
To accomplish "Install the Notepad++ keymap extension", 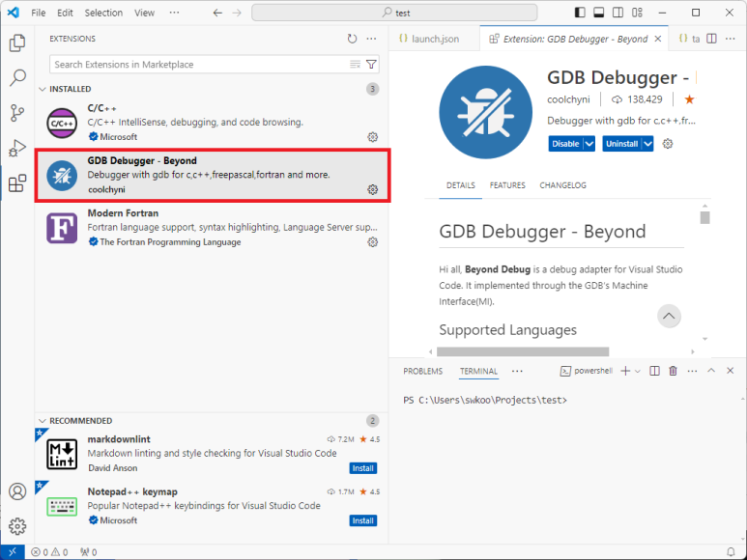I will [363, 520].
